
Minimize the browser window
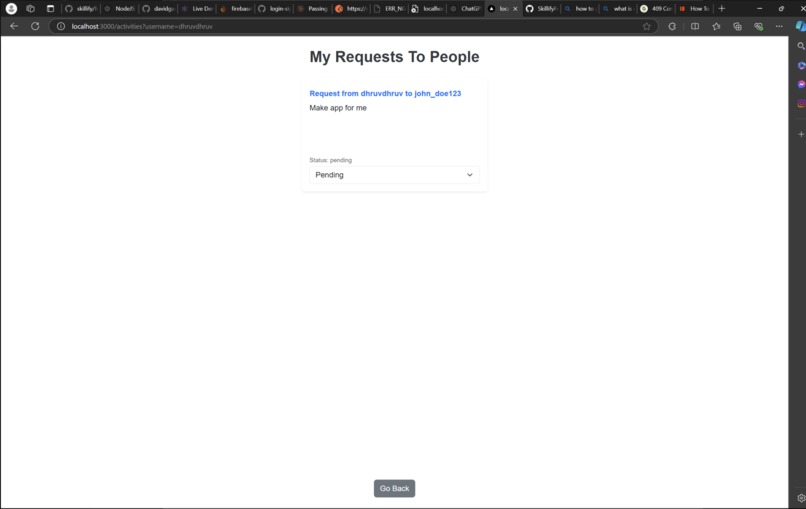click(759, 8)
